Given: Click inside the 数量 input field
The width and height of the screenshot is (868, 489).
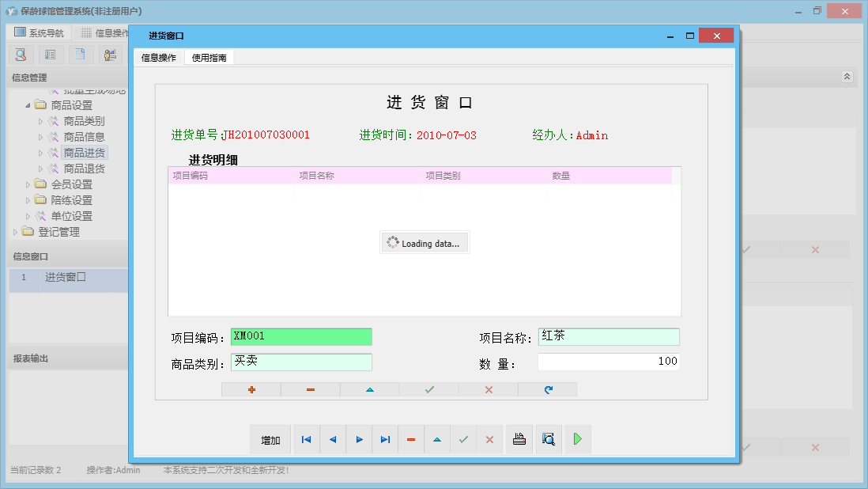Looking at the screenshot, I should [x=609, y=361].
